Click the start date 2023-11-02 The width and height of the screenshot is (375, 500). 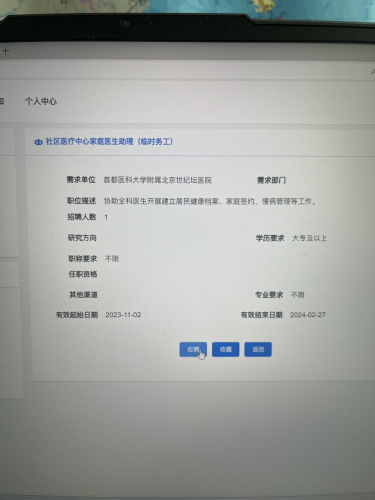point(123,315)
